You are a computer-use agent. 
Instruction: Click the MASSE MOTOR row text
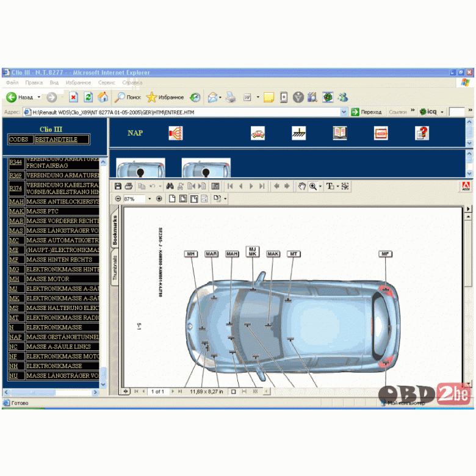coord(48,279)
